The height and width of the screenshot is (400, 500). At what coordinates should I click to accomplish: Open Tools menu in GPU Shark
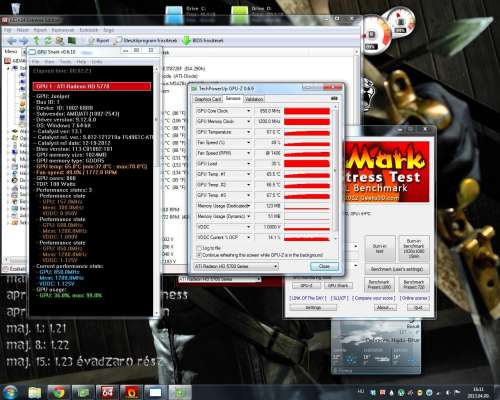pyautogui.click(x=65, y=62)
